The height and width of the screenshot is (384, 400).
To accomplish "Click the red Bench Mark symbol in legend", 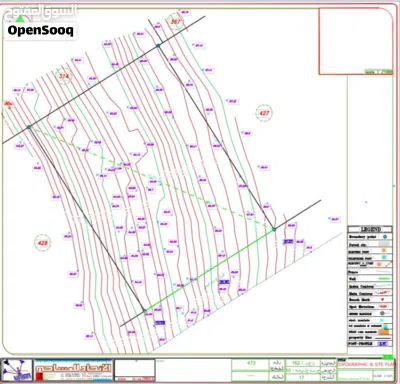I will click(382, 299).
